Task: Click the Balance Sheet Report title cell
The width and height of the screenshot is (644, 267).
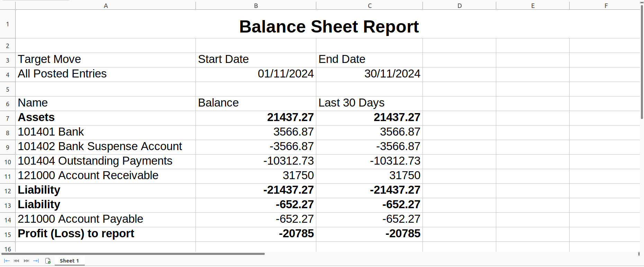Action: click(328, 26)
